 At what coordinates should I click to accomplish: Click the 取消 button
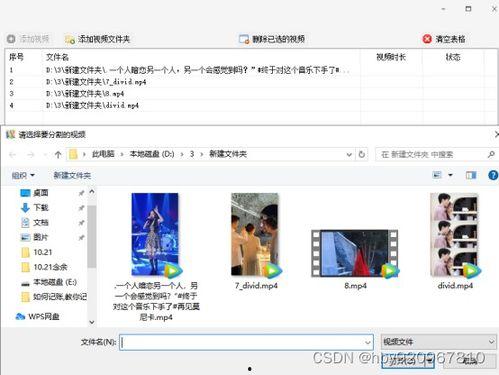click(470, 361)
